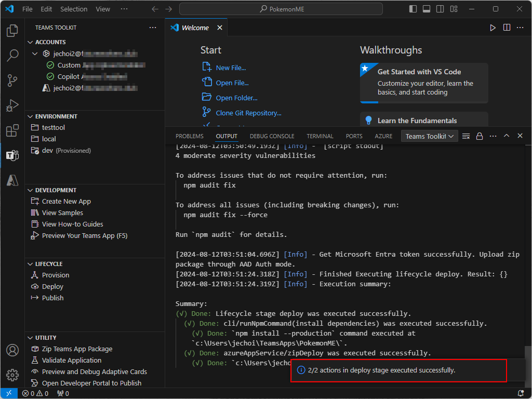532x399 pixels.
Task: Open Run and Debug view
Action: pyautogui.click(x=12, y=105)
